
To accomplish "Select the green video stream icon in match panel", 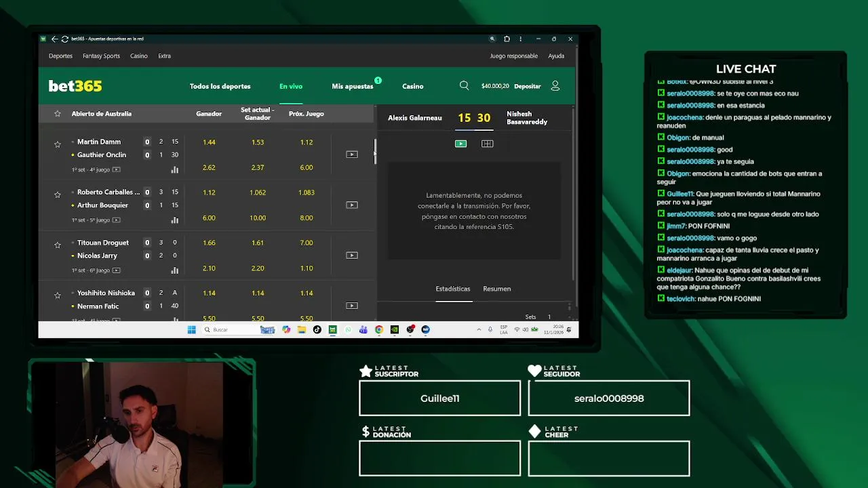I will click(460, 144).
